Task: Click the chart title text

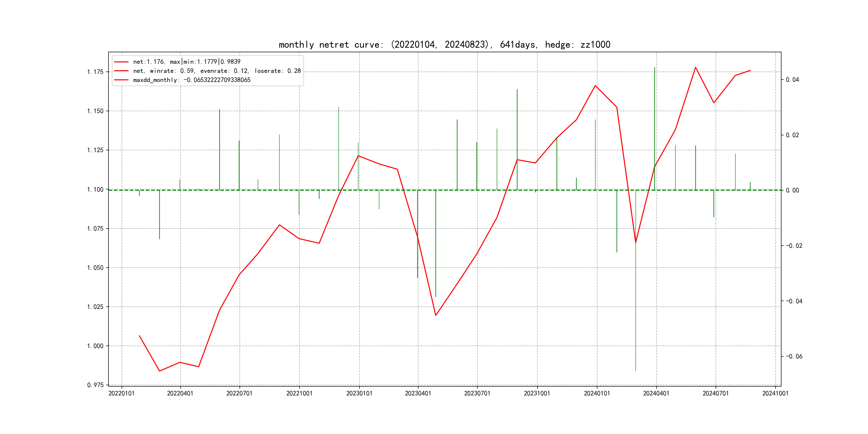Action: tap(444, 44)
